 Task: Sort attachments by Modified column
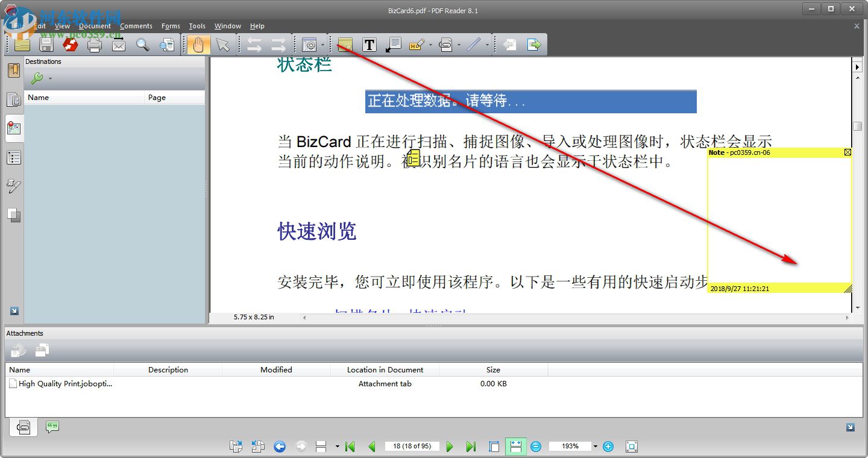click(x=276, y=370)
